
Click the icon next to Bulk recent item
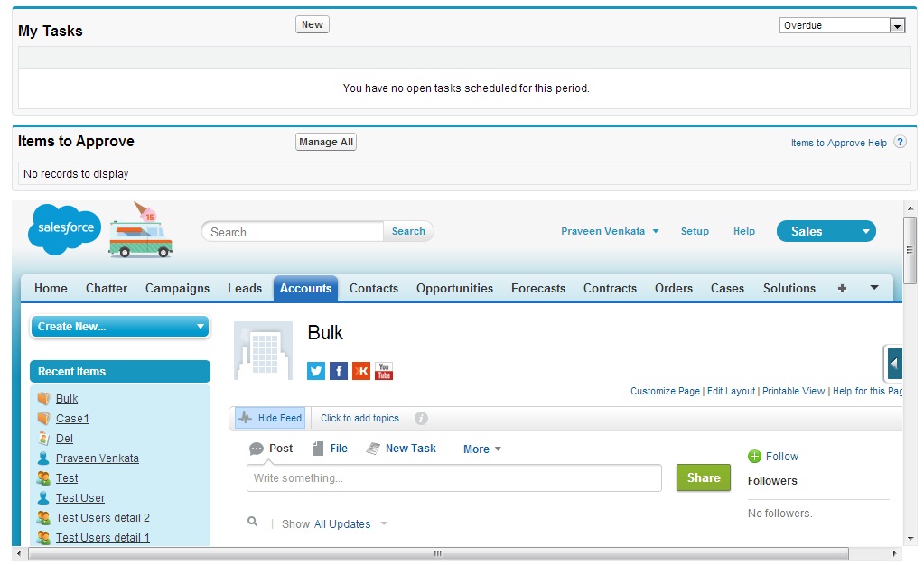coord(43,399)
